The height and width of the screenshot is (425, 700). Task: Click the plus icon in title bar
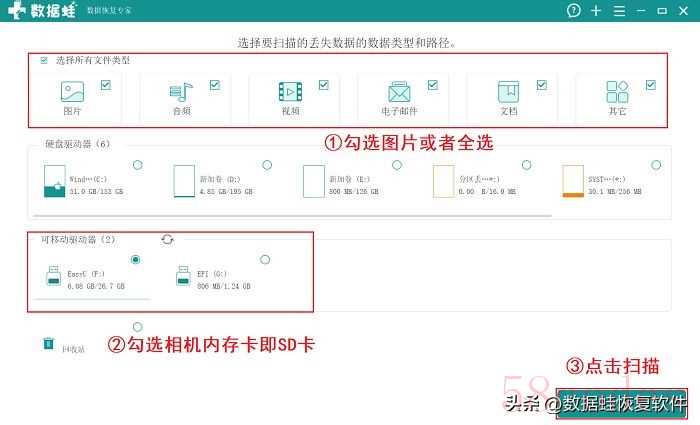(x=596, y=10)
